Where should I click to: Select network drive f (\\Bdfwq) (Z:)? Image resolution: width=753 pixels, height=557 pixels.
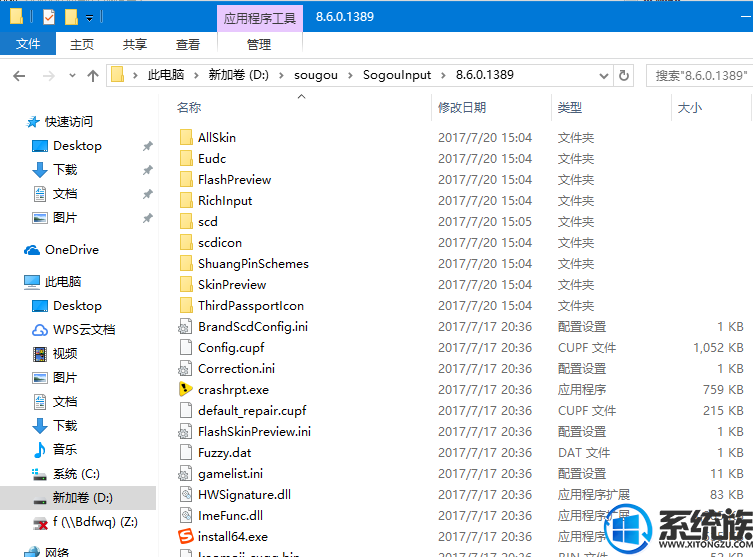[x=96, y=522]
